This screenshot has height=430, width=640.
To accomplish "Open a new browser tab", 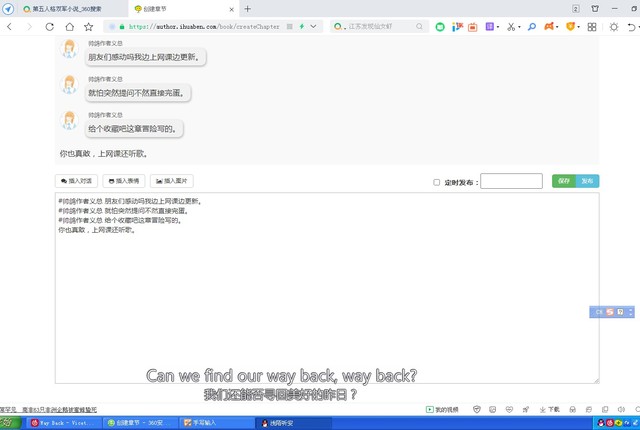I will (x=248, y=9).
